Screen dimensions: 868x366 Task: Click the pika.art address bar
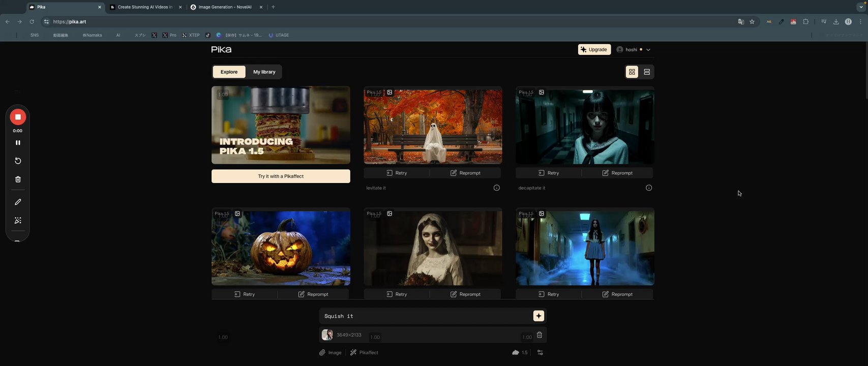[392, 22]
